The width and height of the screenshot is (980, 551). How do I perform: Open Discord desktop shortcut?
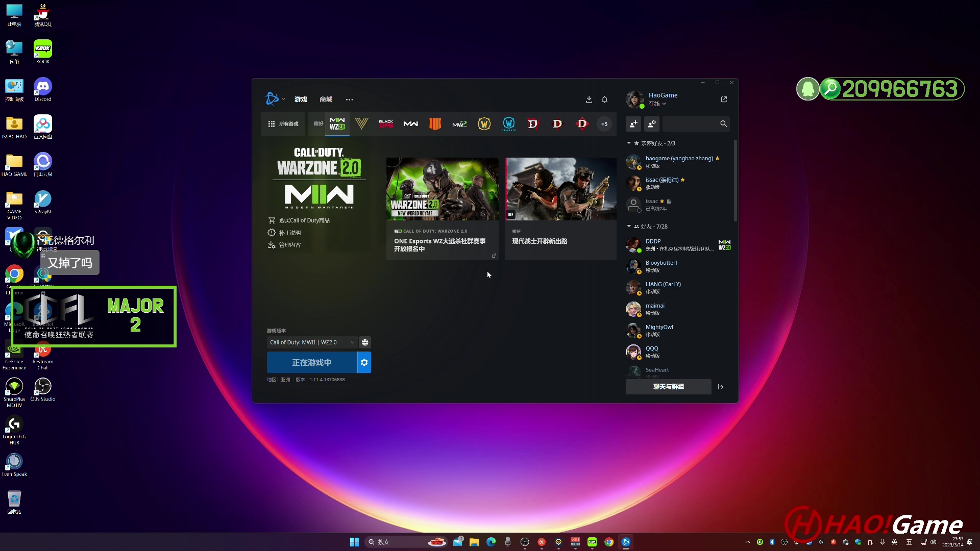click(43, 90)
